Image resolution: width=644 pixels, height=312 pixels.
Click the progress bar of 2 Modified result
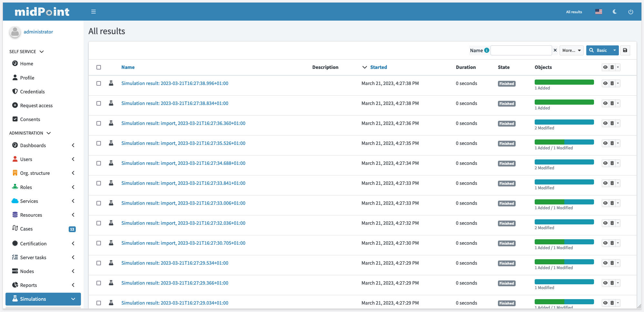(564, 122)
